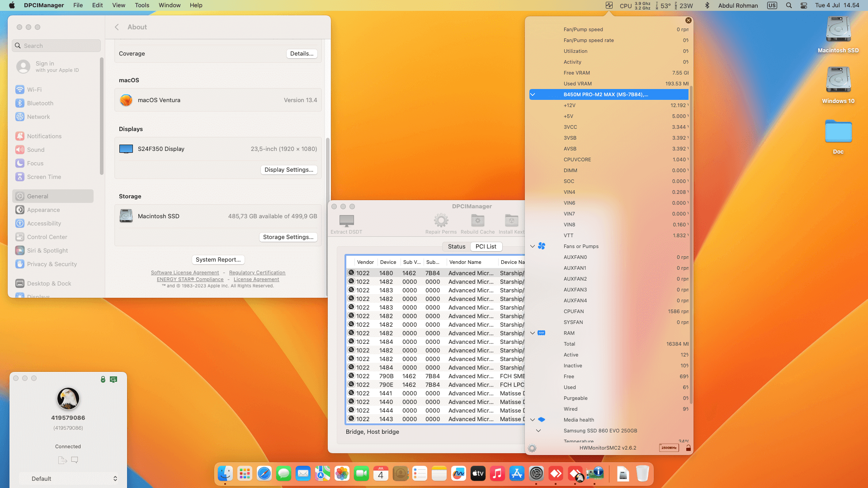Click the 2500MHz frequency indicator
The width and height of the screenshot is (868, 488).
(669, 448)
